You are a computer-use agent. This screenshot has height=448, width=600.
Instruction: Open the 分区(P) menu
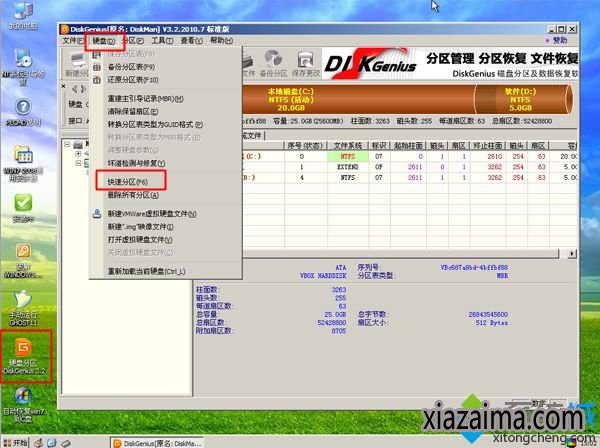(134, 41)
